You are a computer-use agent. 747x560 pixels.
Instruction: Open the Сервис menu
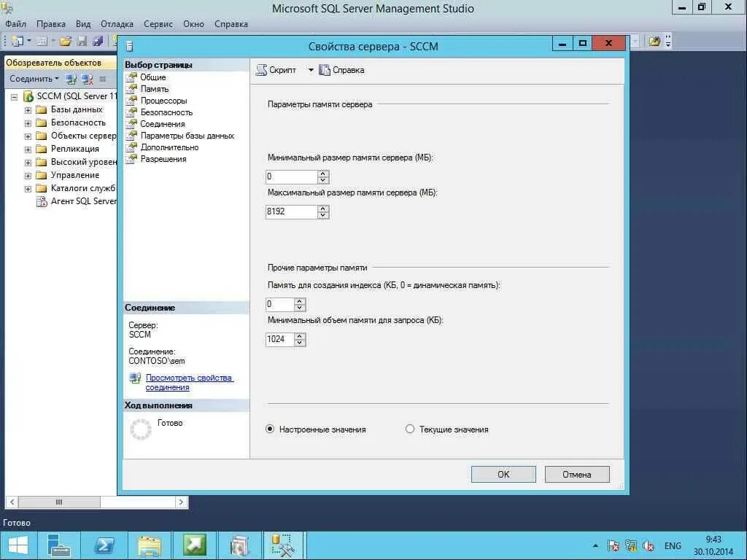158,24
